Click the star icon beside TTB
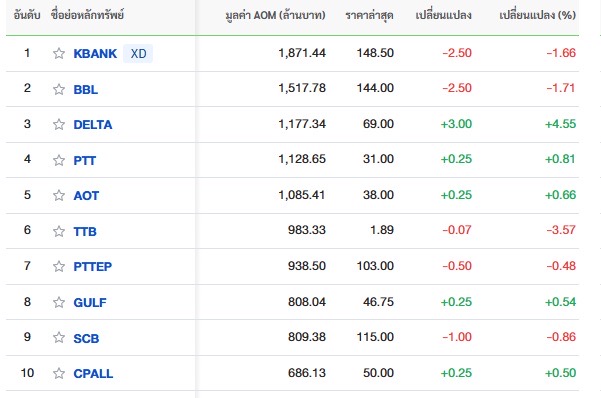Image resolution: width=601 pixels, height=398 pixels. (59, 231)
